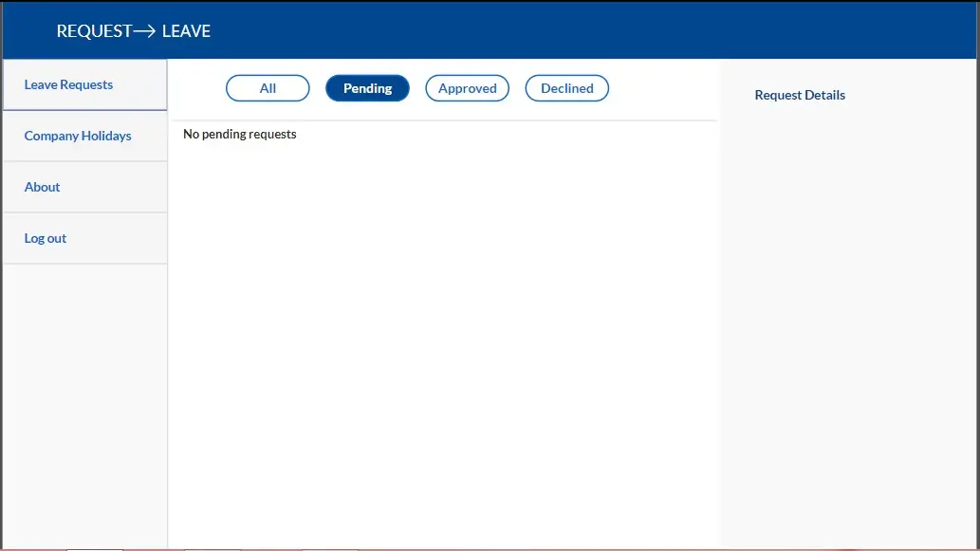Click the 'No pending requests' message
Screen dimensions: 980x551
click(239, 135)
